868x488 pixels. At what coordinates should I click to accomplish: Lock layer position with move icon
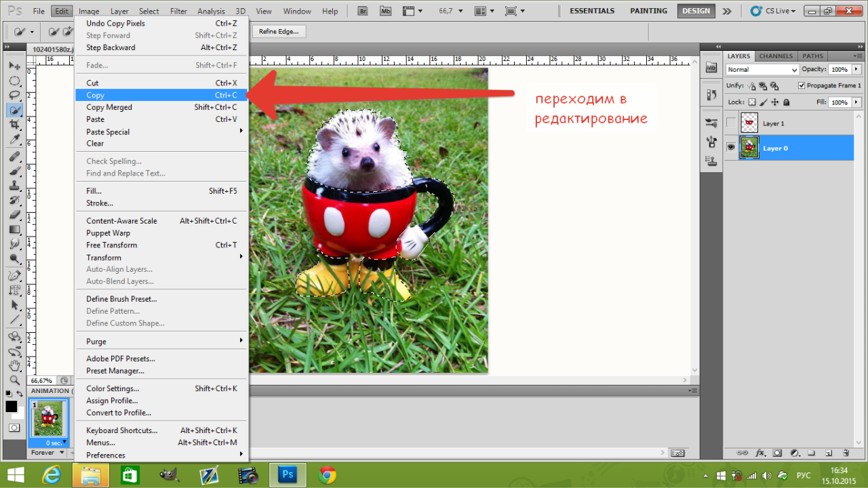click(x=775, y=102)
